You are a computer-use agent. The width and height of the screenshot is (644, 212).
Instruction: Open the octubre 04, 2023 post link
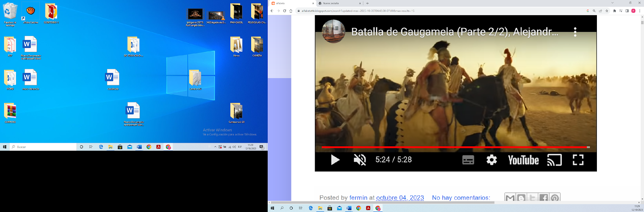coord(400,197)
